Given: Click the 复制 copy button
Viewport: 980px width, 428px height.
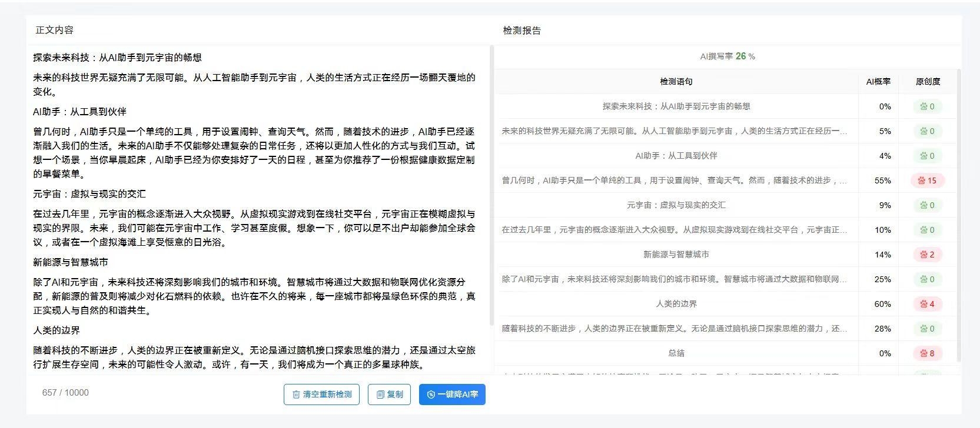Looking at the screenshot, I should 389,394.
